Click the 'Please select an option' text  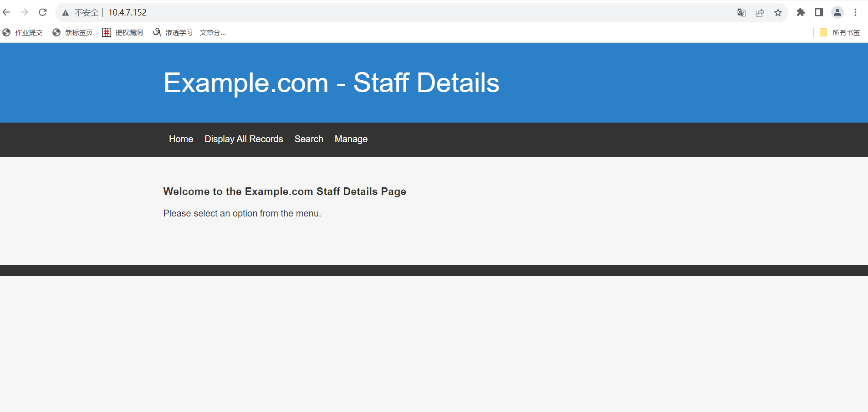pos(242,213)
